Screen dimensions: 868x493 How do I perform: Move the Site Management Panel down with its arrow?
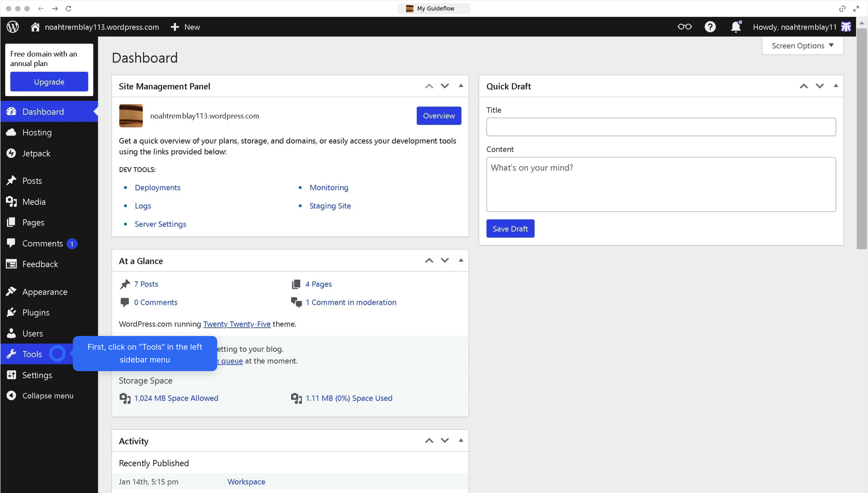click(x=445, y=86)
